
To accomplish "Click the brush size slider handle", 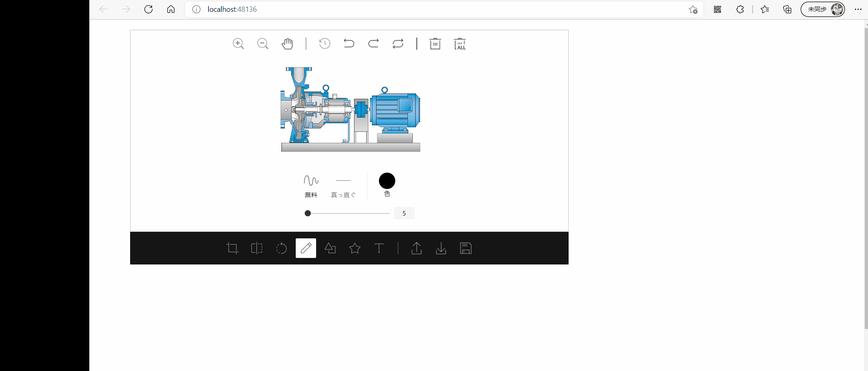I will 308,213.
